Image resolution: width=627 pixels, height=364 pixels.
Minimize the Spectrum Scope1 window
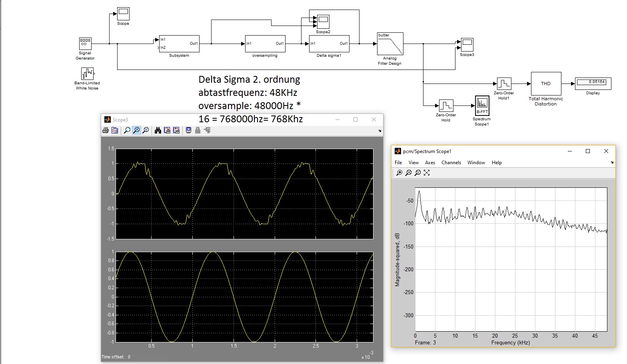tap(569, 151)
